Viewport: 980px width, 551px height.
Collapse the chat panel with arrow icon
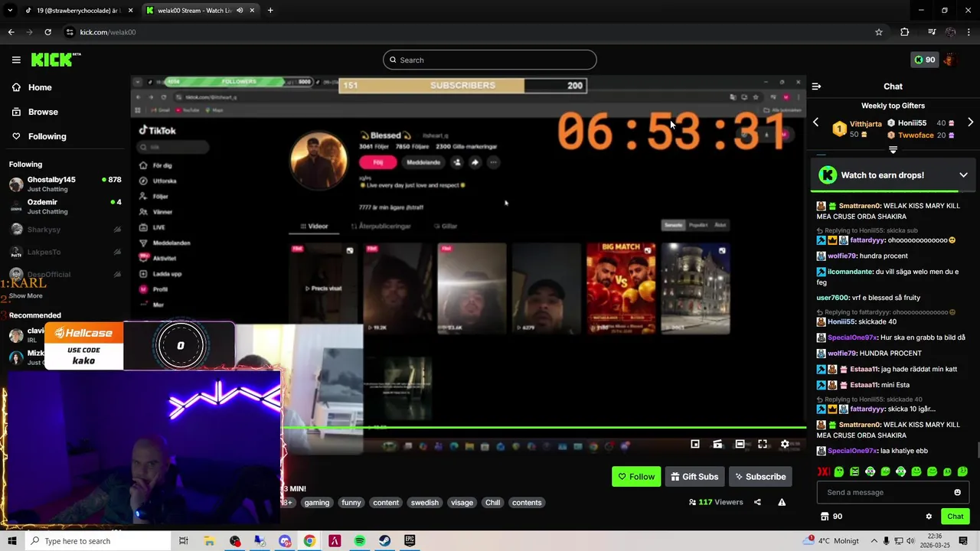[816, 86]
